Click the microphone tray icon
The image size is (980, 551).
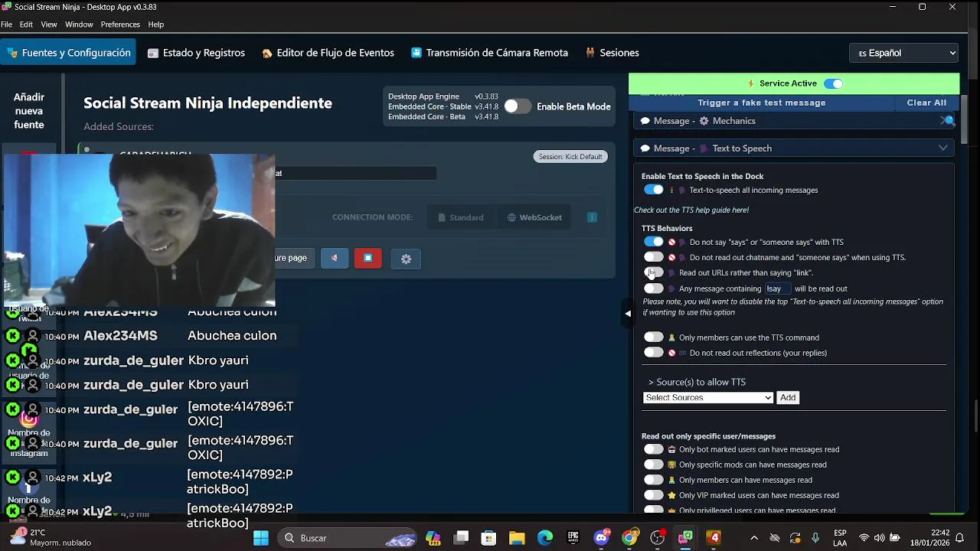[815, 538]
